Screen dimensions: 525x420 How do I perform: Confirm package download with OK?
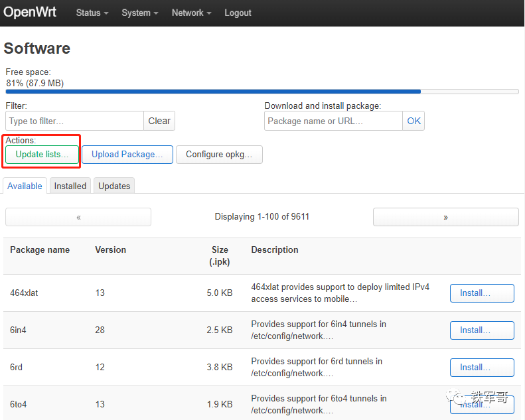[x=413, y=121]
